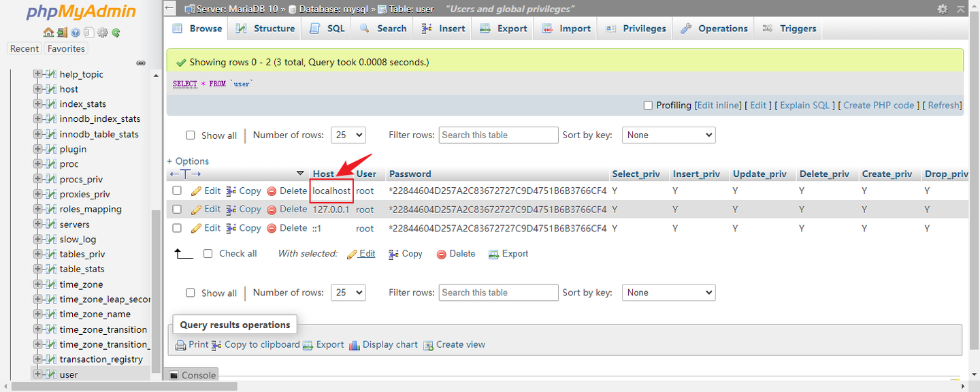Click the Filter rows search field
980x392 pixels.
(498, 135)
